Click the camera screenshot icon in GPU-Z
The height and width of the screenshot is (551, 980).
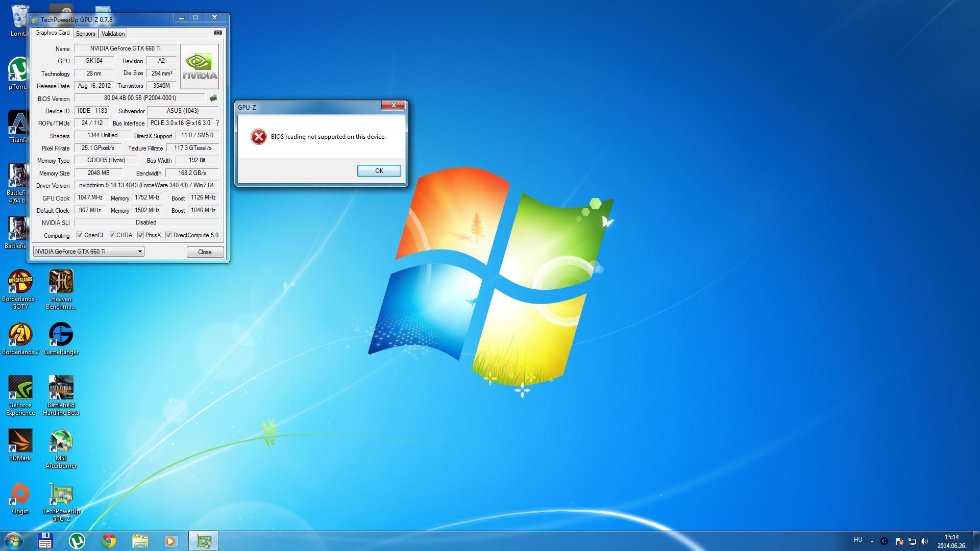(218, 33)
